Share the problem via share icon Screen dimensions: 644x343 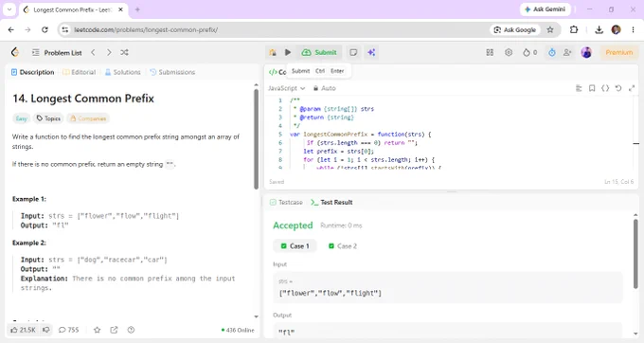[x=114, y=330]
